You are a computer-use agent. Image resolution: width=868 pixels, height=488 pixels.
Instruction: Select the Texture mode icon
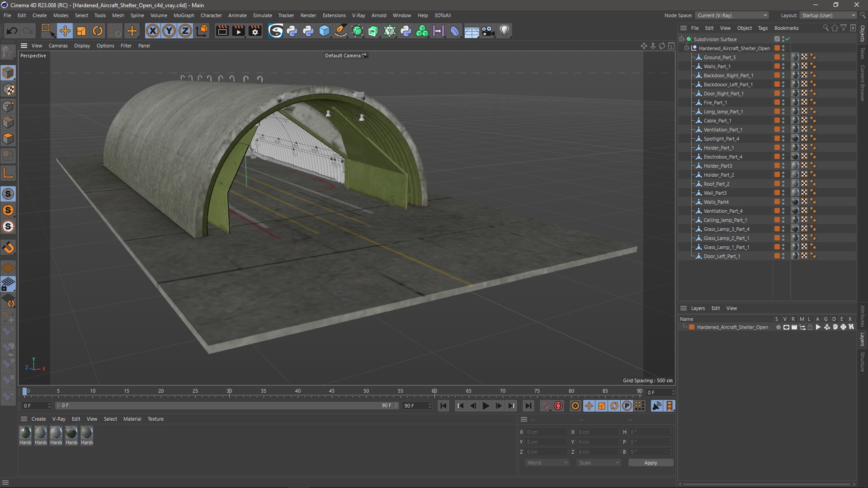click(x=8, y=89)
